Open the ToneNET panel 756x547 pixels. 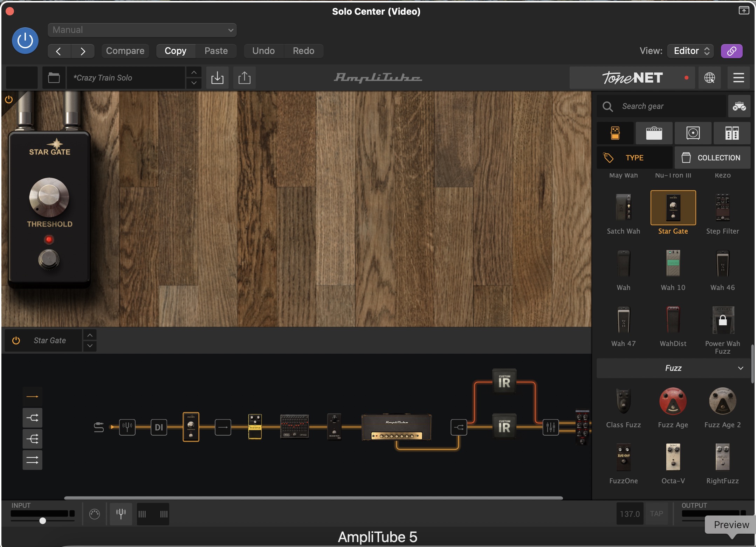[632, 78]
